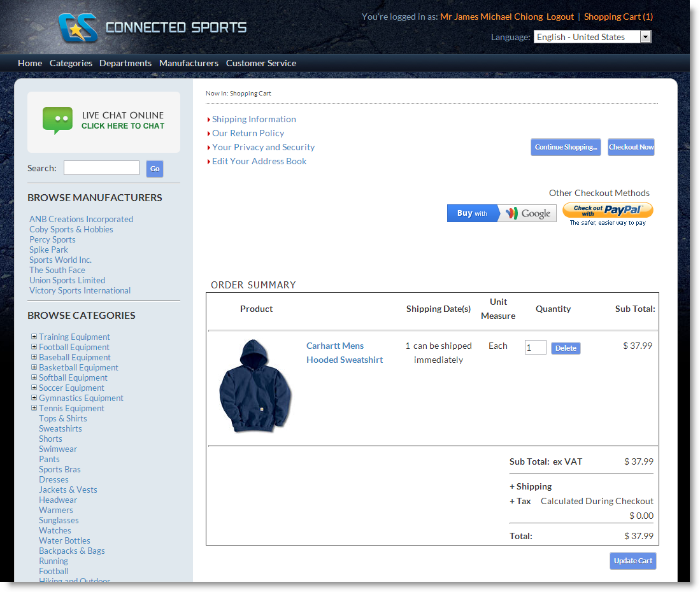The width and height of the screenshot is (700, 592).
Task: Open Customer Service in navigation bar
Action: pyautogui.click(x=261, y=64)
